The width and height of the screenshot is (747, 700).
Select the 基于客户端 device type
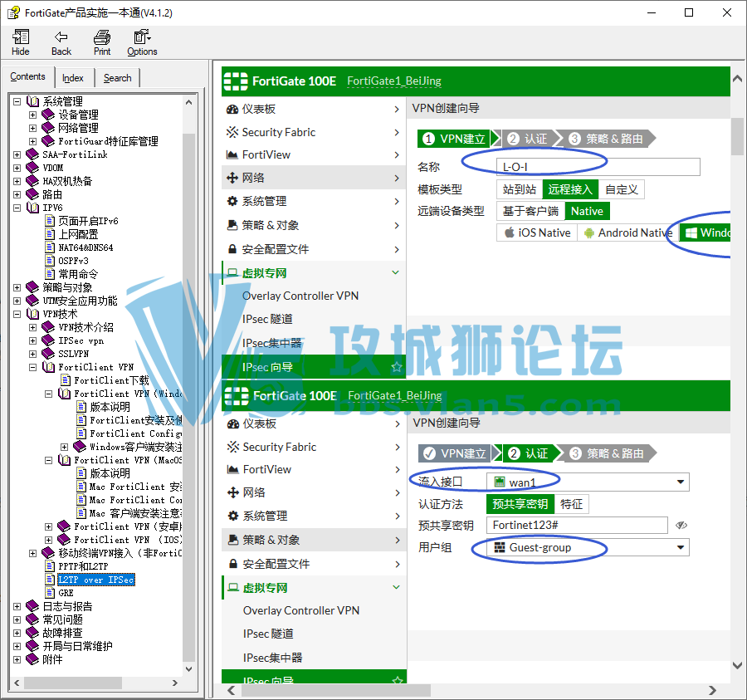coord(530,211)
